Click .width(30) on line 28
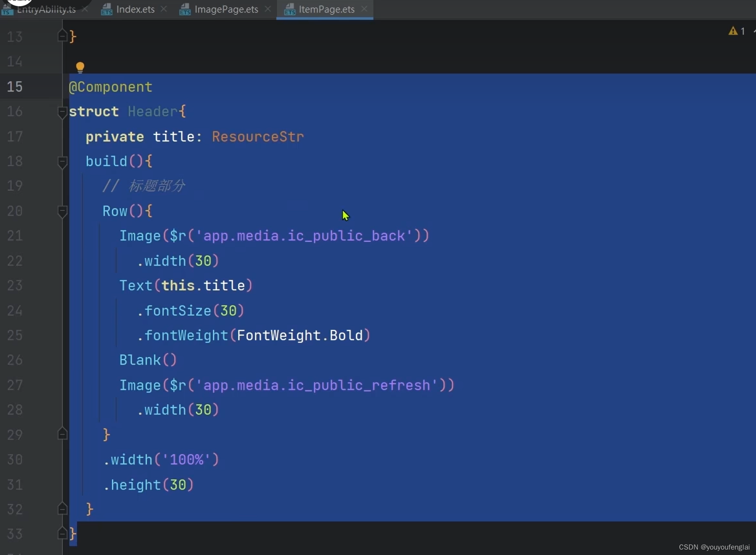 (x=178, y=410)
